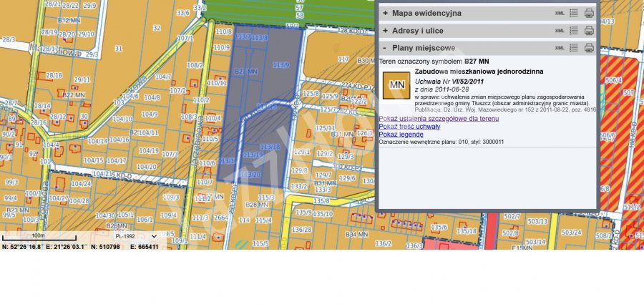Image resolution: width=644 pixels, height=307 pixels.
Task: Open the PL-1992 coordinate system dropdown
Action: tap(136, 235)
